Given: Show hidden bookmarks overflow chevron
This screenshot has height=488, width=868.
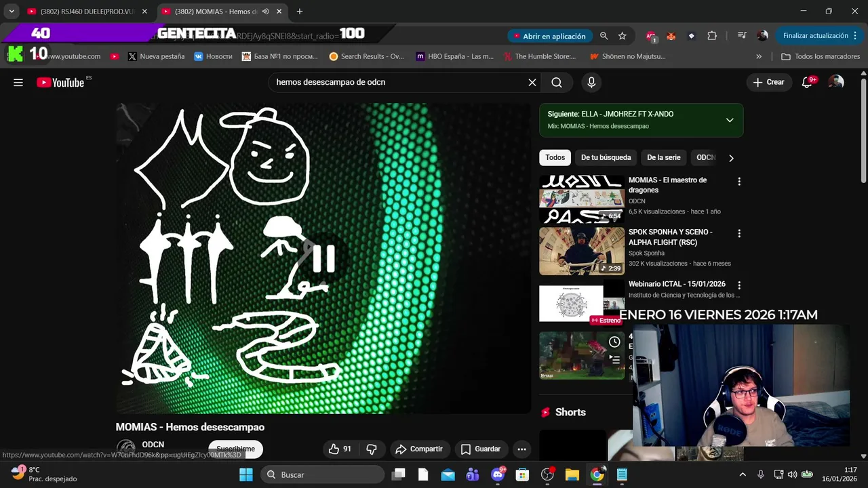Looking at the screenshot, I should point(759,56).
